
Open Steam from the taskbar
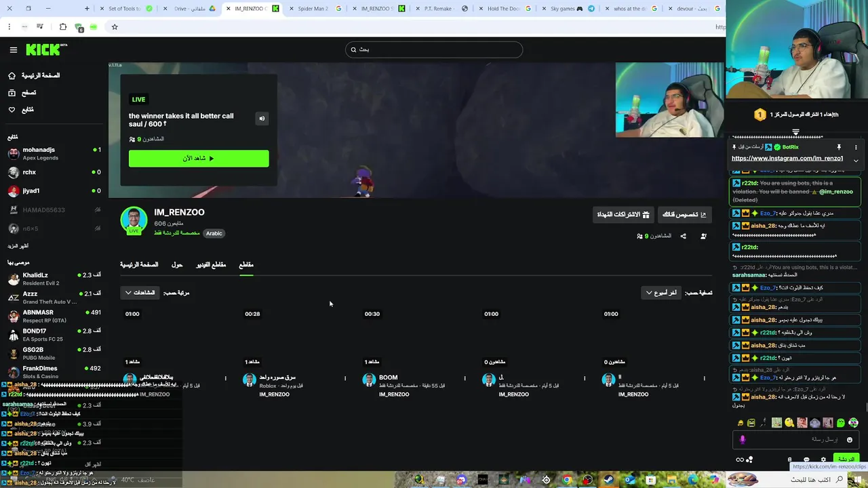click(609, 480)
